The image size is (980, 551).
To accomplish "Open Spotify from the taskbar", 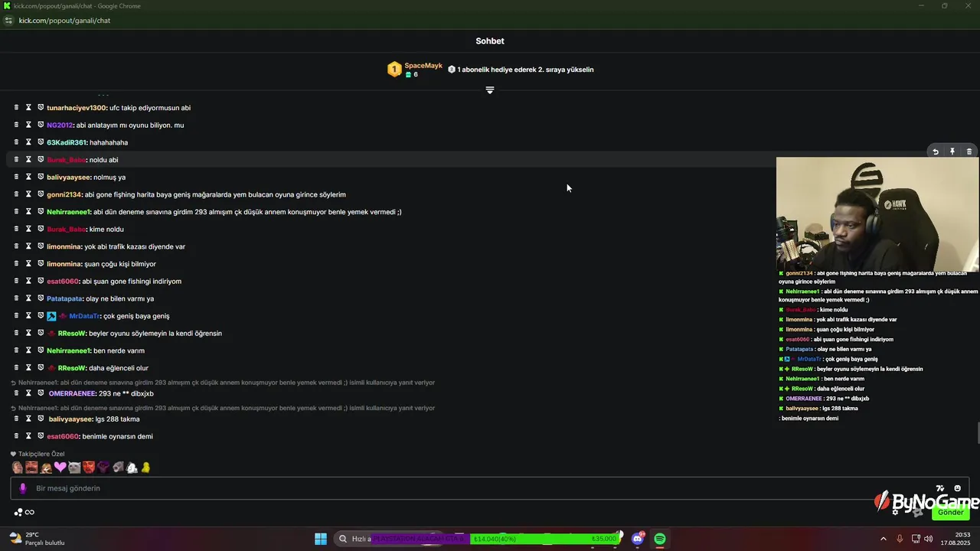I will (660, 539).
